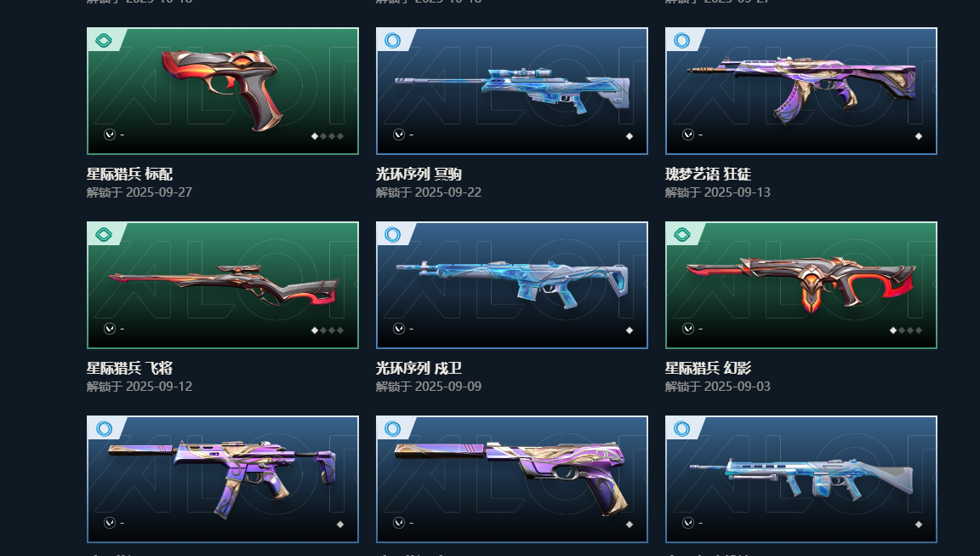
Task: Click the blue tier icon on 瑰梦艺语 狂徒 card
Action: [682, 41]
